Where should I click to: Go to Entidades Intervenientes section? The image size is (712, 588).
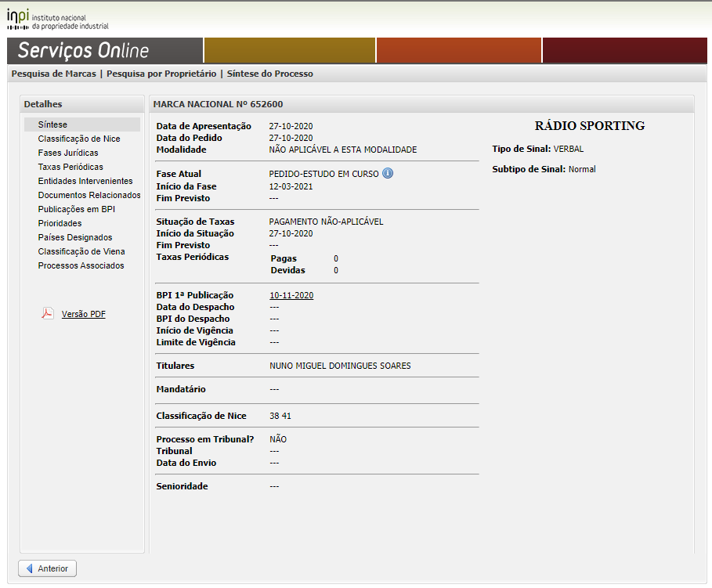(x=85, y=181)
